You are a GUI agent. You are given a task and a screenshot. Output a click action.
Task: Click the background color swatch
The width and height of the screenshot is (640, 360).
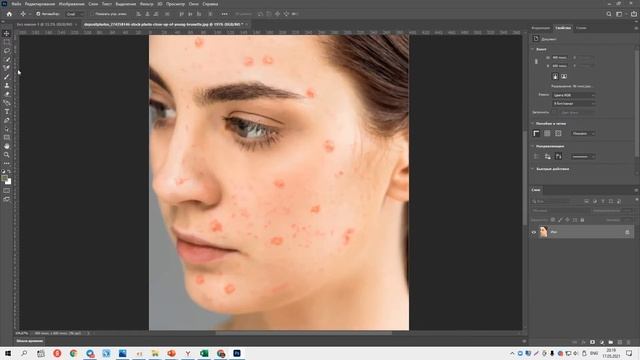coord(9,182)
